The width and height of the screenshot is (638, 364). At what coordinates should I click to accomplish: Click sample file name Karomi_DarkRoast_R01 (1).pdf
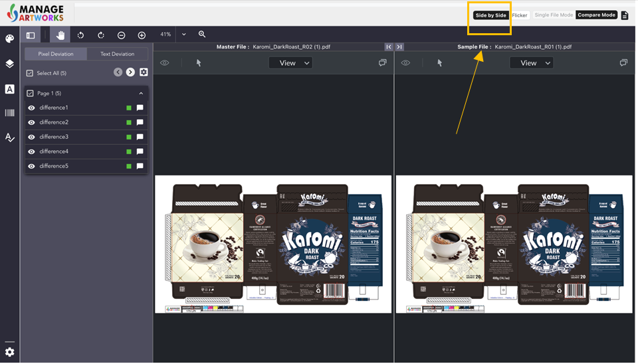(x=533, y=47)
